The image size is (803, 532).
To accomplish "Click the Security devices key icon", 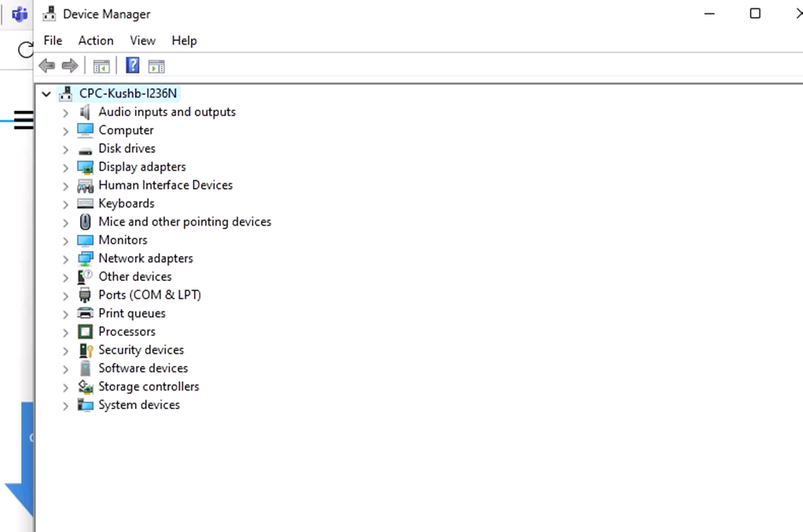I will [x=85, y=350].
